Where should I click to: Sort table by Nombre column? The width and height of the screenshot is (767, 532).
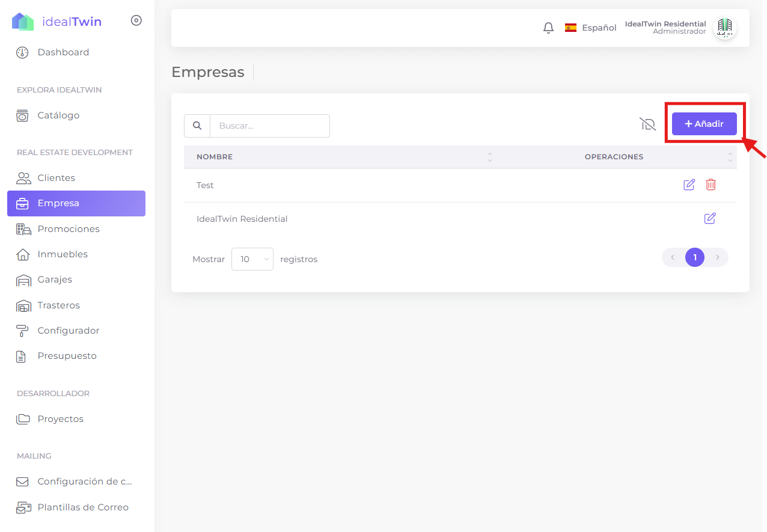click(x=489, y=157)
